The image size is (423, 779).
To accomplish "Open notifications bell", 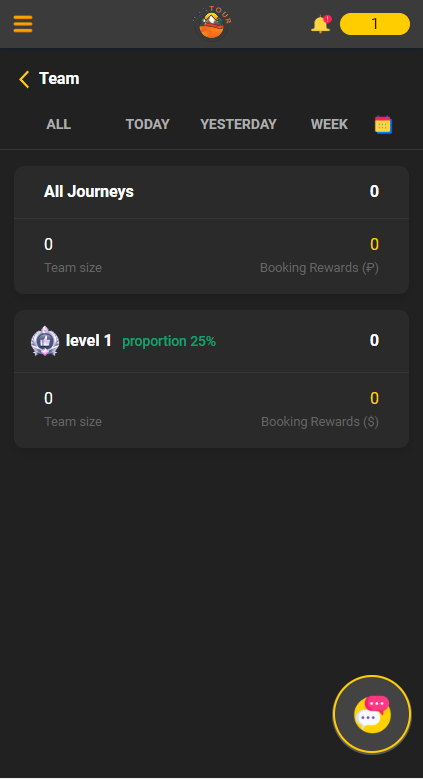I will [x=321, y=24].
